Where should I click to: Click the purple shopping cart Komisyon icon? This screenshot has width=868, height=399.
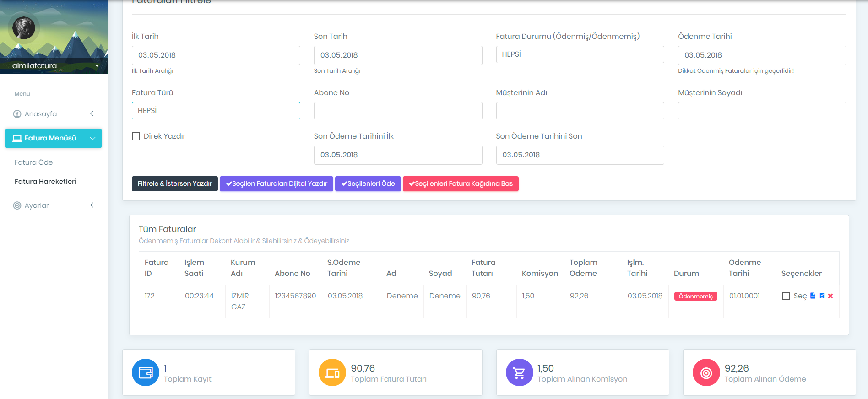(x=519, y=372)
